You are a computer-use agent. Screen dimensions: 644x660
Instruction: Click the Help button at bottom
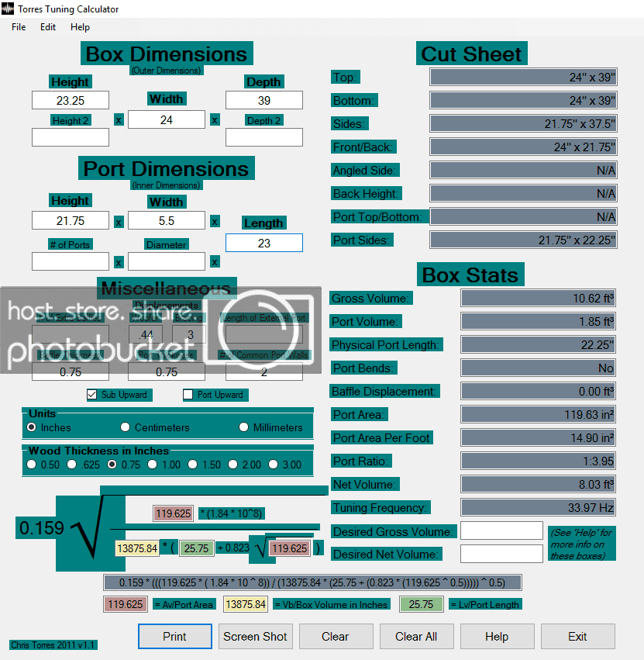click(498, 636)
